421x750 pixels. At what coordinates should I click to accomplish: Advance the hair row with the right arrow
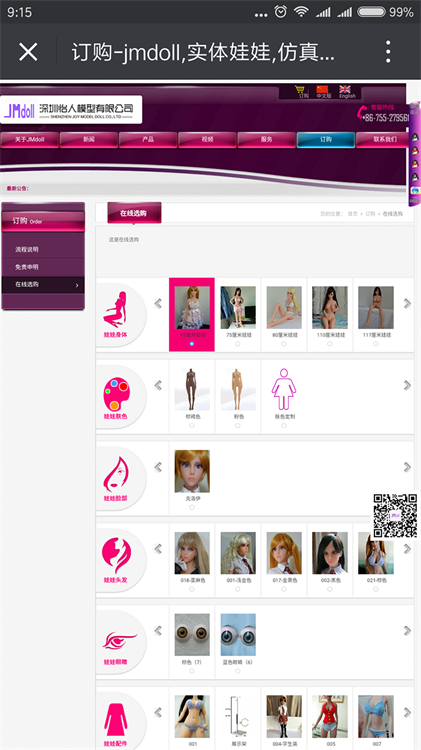(x=407, y=549)
